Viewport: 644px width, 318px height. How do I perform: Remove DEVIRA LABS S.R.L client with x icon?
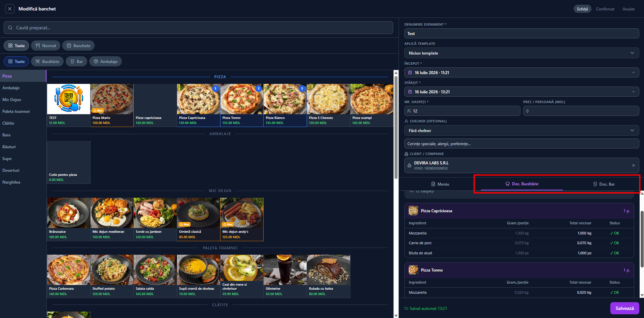click(x=633, y=165)
